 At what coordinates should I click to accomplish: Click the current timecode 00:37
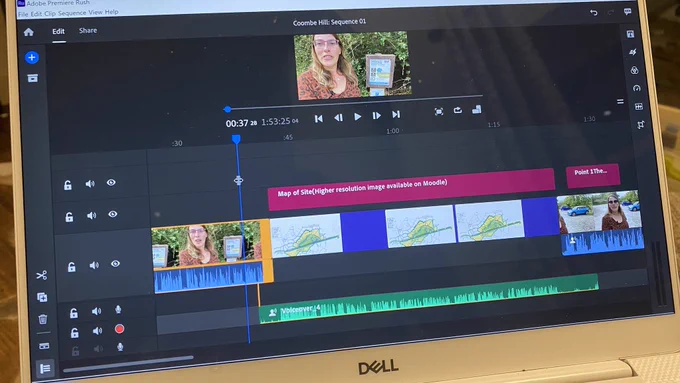(237, 124)
